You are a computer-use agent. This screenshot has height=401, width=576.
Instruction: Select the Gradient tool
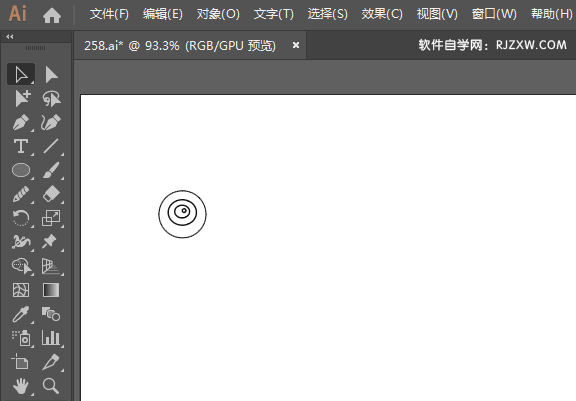51,290
